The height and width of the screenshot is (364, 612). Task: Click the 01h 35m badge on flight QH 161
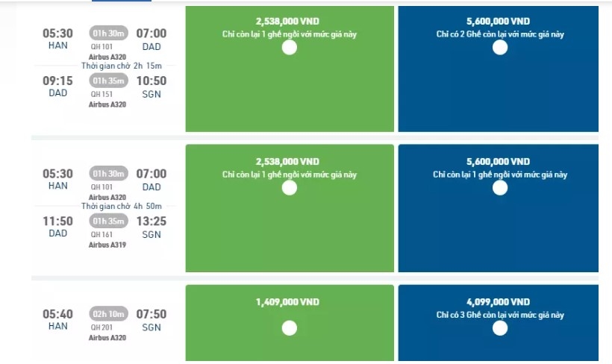pyautogui.click(x=109, y=221)
